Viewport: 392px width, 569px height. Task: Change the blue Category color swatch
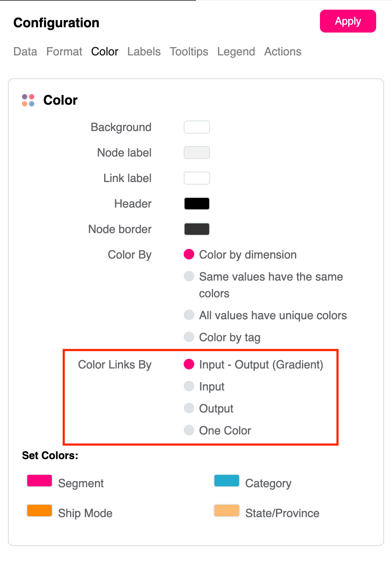pos(227,481)
